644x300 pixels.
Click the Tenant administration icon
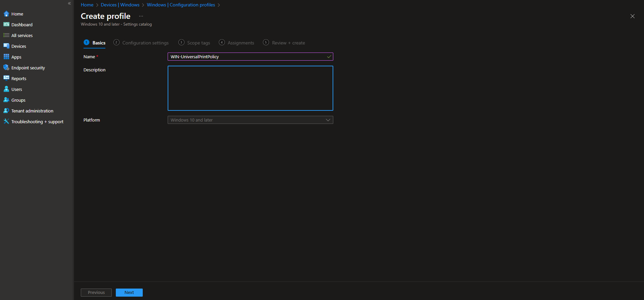[6, 111]
